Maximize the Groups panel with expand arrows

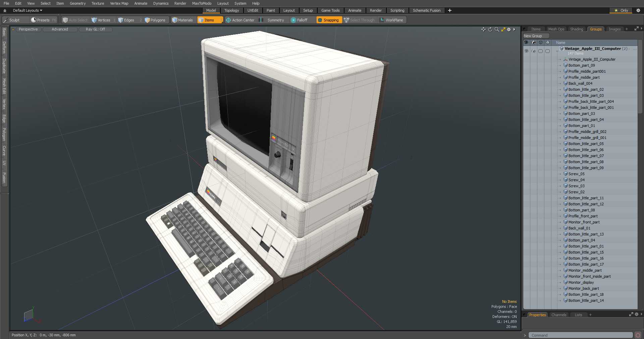click(636, 29)
